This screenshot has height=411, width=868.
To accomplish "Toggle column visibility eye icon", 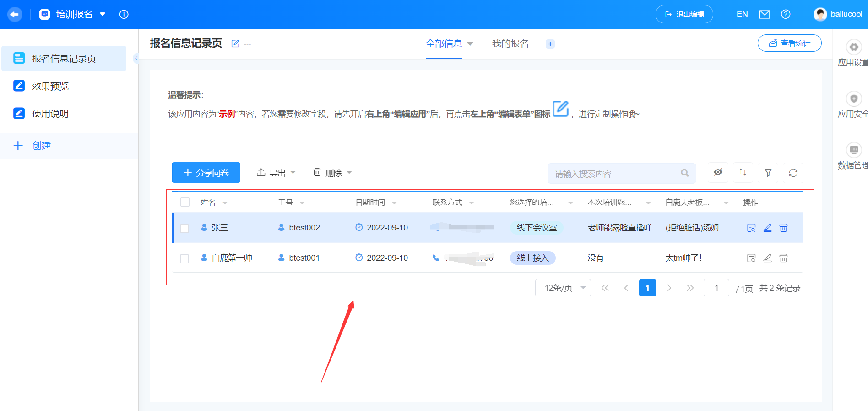I will tap(718, 173).
